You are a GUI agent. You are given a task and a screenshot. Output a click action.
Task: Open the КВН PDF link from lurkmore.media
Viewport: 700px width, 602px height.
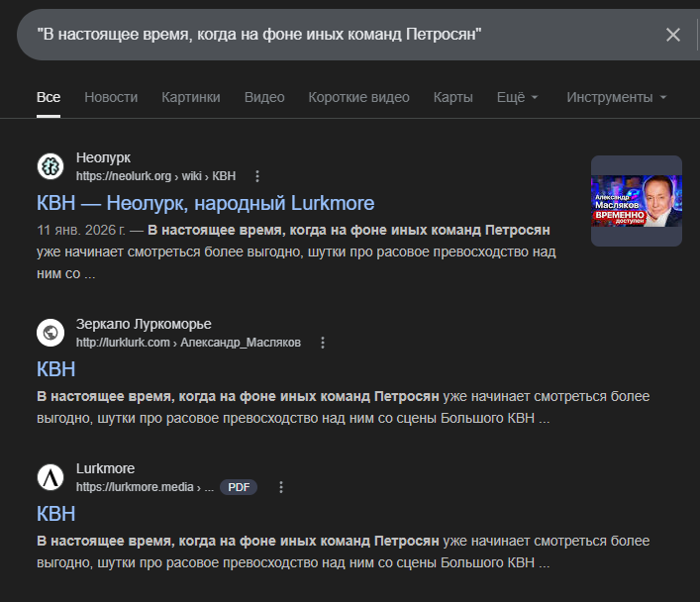[55, 514]
